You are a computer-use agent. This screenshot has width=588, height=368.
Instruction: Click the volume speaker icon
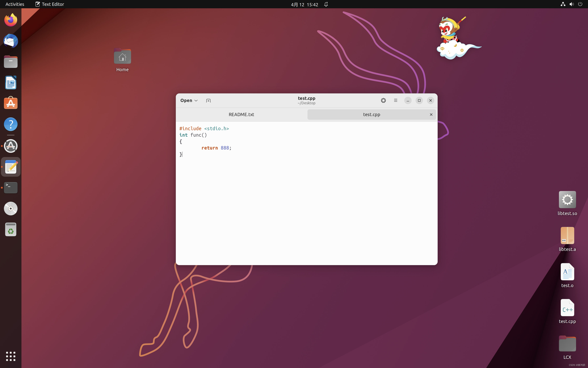click(x=571, y=4)
